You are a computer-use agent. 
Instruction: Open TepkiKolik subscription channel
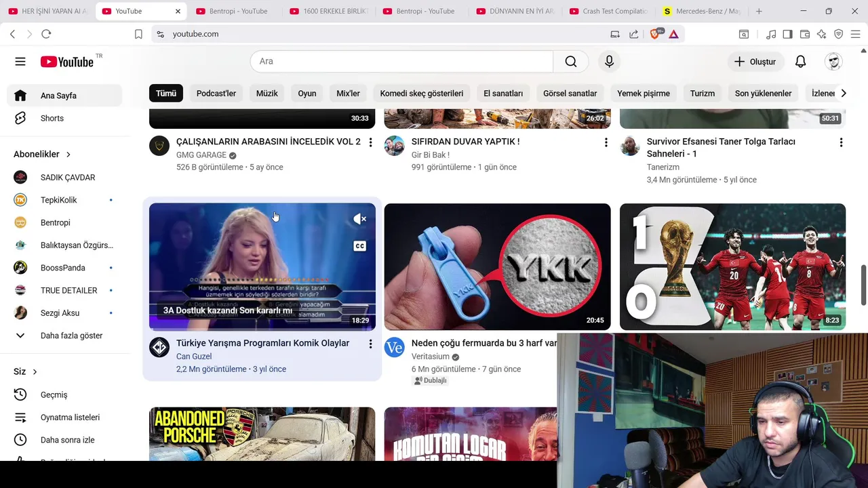64,200
